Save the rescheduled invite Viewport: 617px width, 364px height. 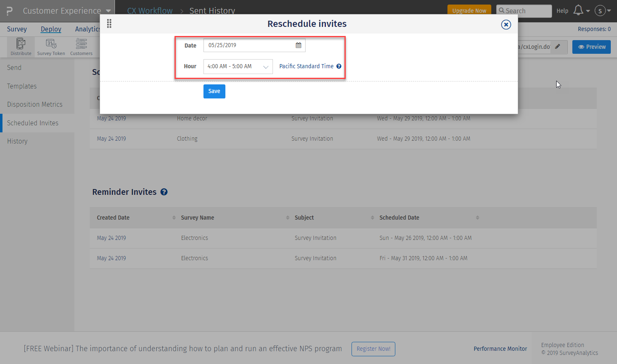click(x=214, y=91)
